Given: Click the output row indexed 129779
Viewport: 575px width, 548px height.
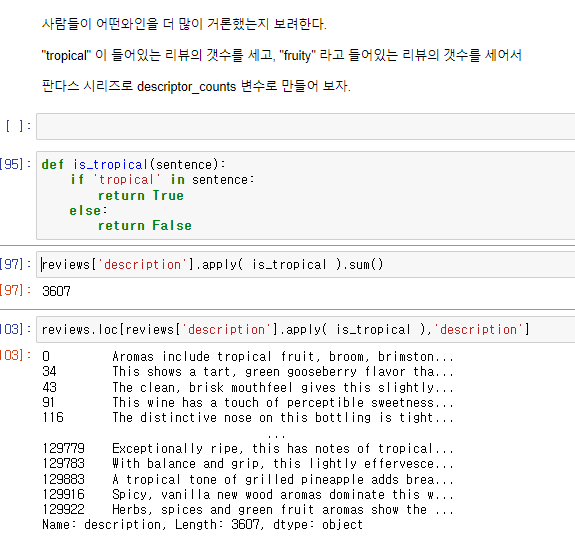Looking at the screenshot, I should [248, 448].
